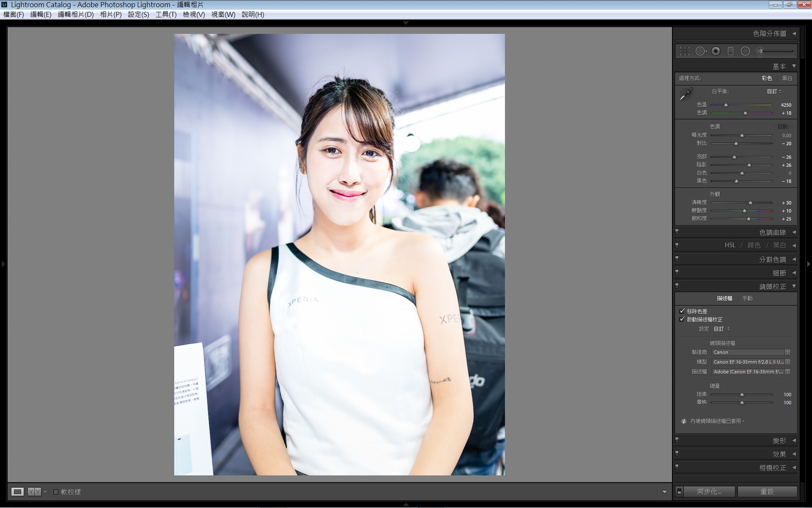Pick the white balance eyedropper tool
The image size is (812, 508).
[x=686, y=94]
